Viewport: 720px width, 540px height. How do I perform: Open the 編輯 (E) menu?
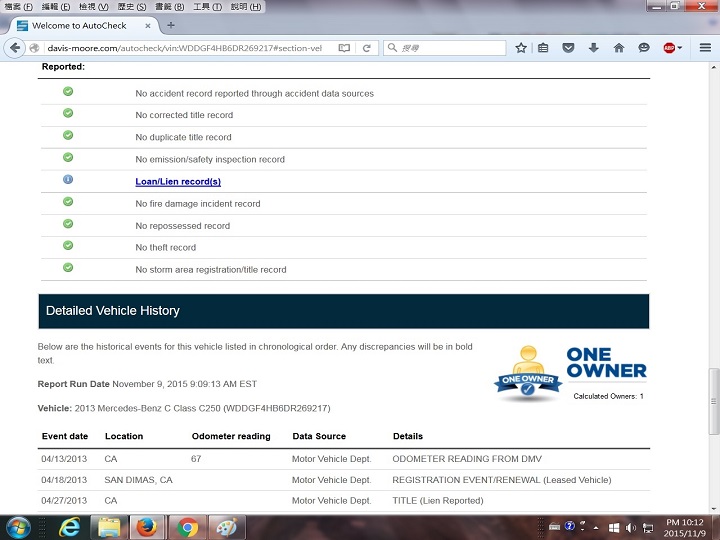[56, 6]
